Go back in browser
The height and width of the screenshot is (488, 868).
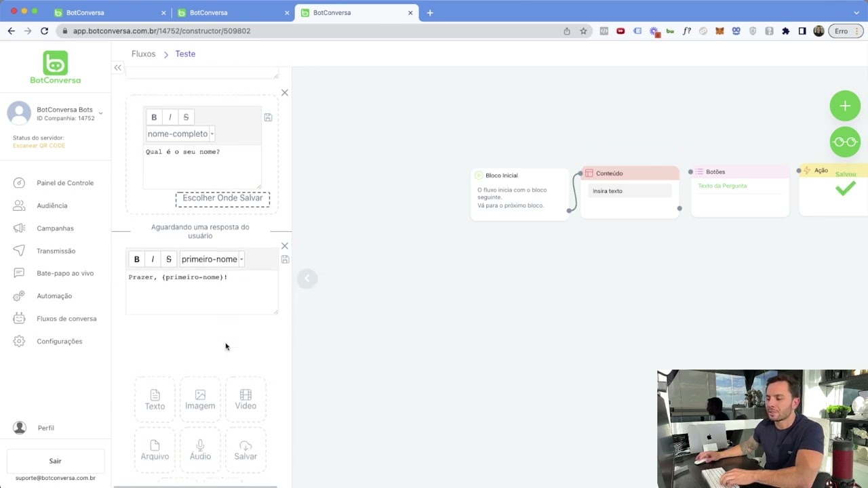[x=11, y=31]
